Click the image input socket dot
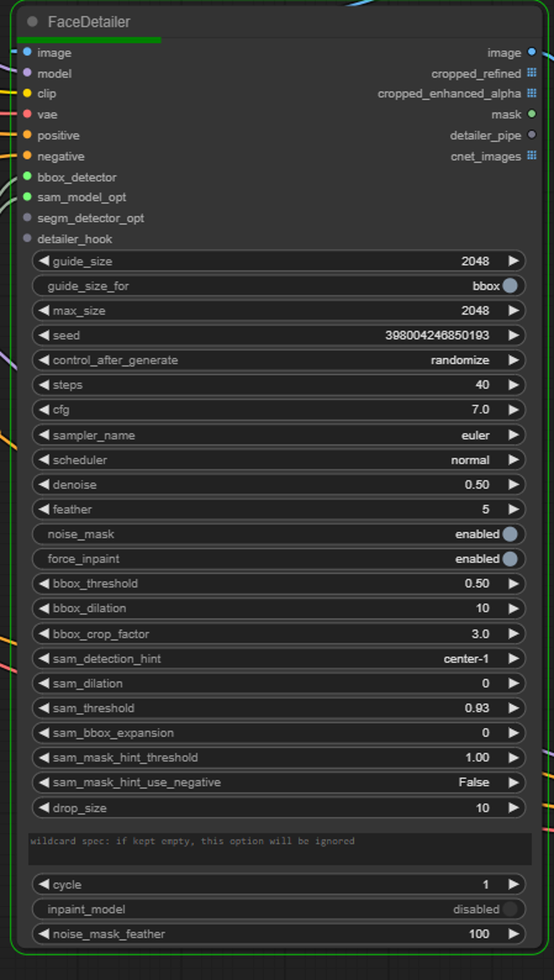The image size is (554, 980). pyautogui.click(x=27, y=52)
